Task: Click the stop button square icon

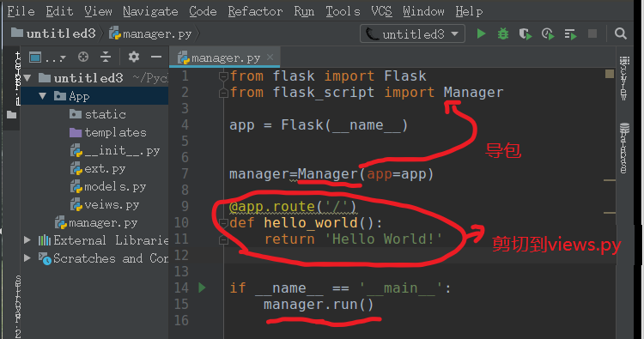Action: point(592,33)
